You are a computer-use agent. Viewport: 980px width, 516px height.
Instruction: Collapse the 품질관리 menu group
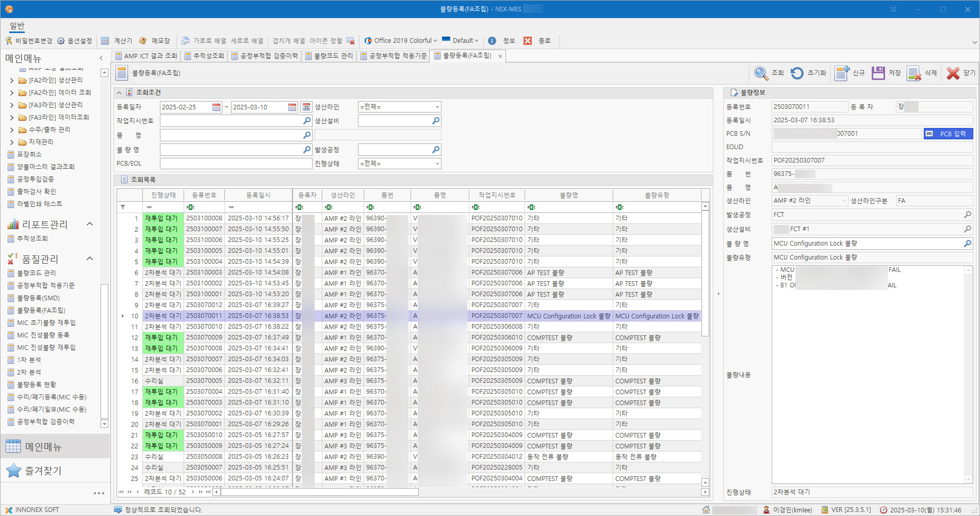pos(89,259)
